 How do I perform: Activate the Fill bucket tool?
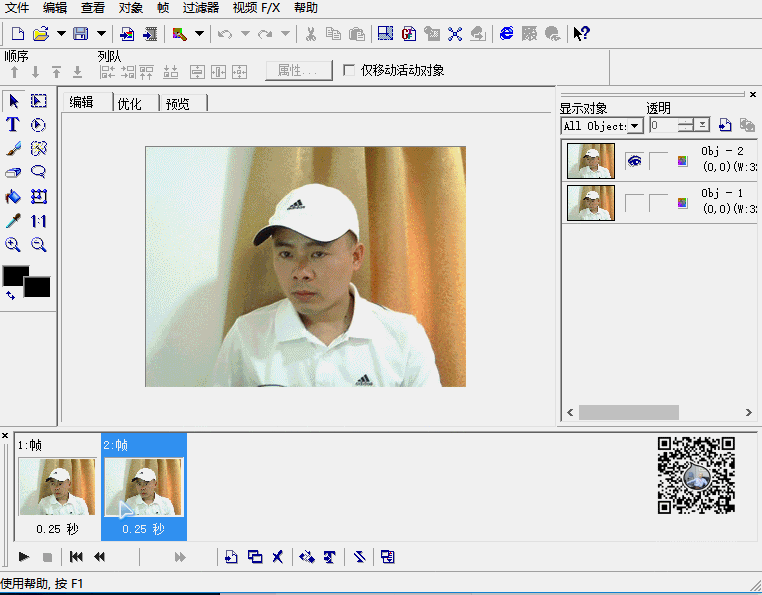click(x=13, y=197)
